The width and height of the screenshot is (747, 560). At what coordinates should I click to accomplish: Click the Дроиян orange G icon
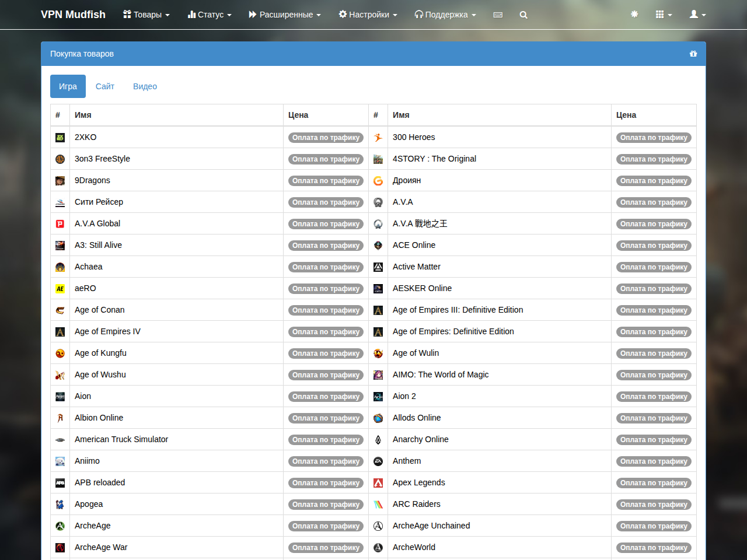[x=378, y=181]
